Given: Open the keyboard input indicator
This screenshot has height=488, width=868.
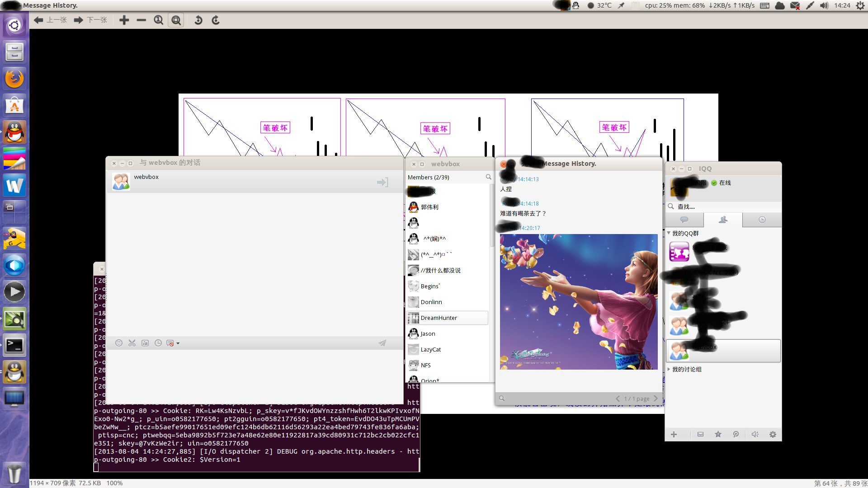Looking at the screenshot, I should click(764, 5).
